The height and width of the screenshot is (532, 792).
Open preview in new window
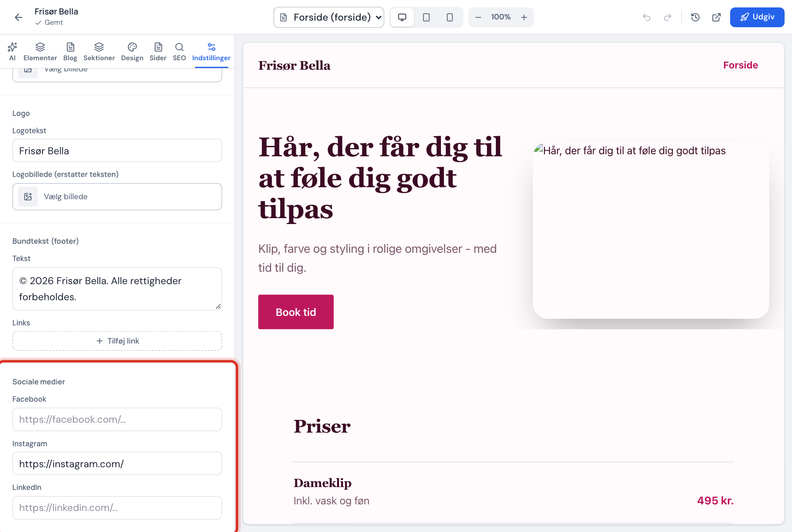[x=717, y=17]
